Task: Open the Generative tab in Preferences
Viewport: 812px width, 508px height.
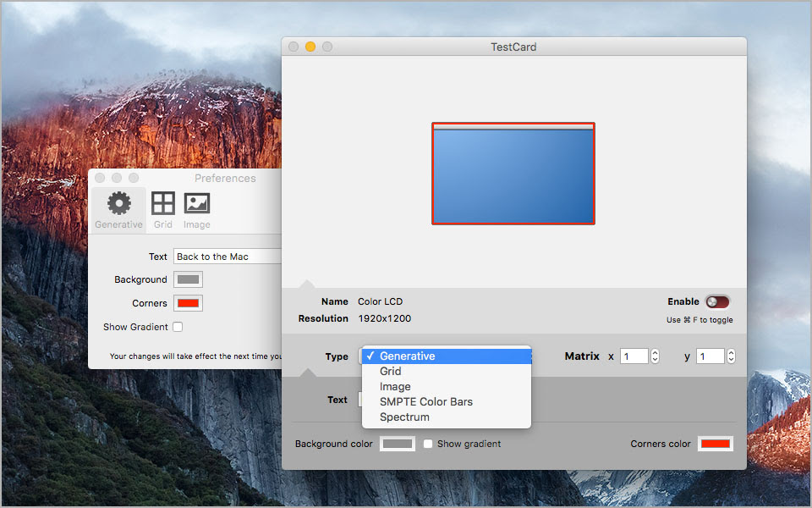Action: click(118, 211)
